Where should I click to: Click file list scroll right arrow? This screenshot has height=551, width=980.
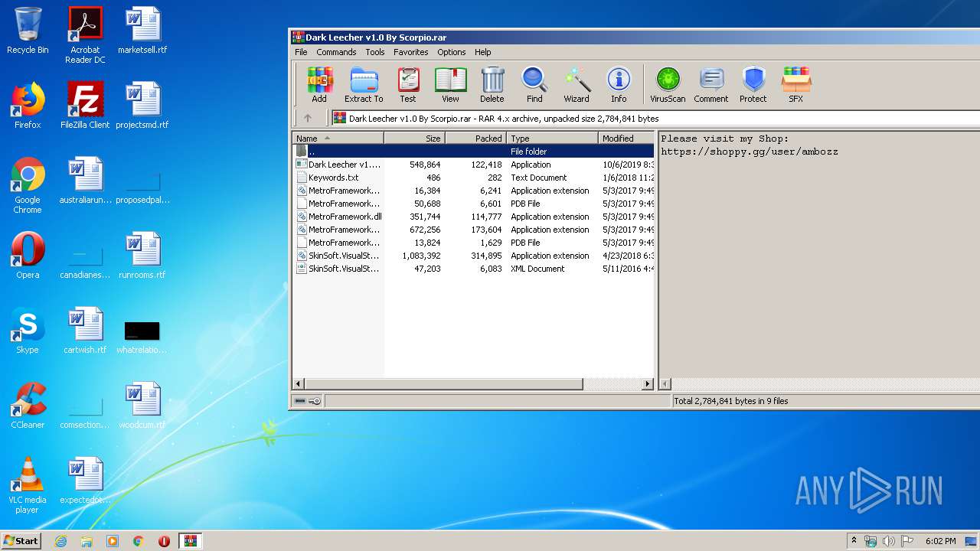(x=648, y=383)
